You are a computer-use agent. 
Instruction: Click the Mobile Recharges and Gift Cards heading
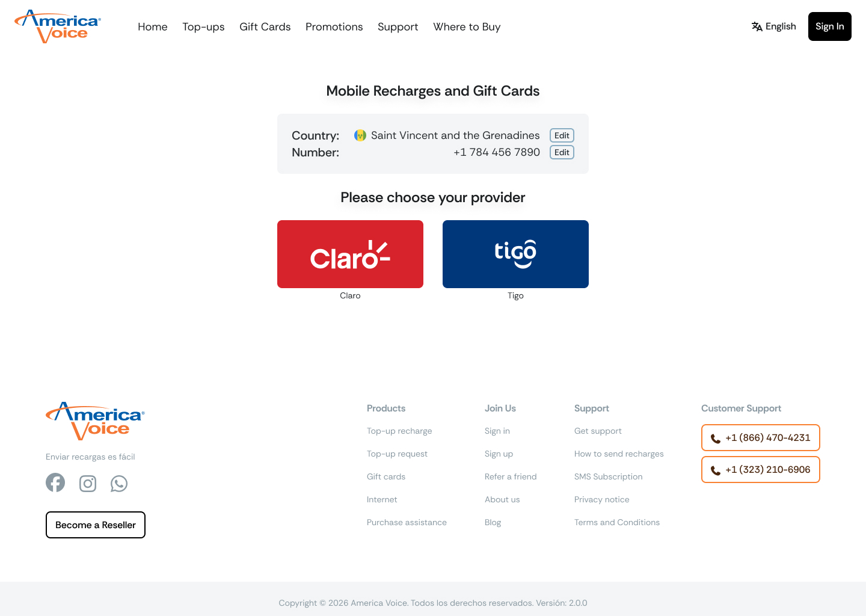click(433, 91)
